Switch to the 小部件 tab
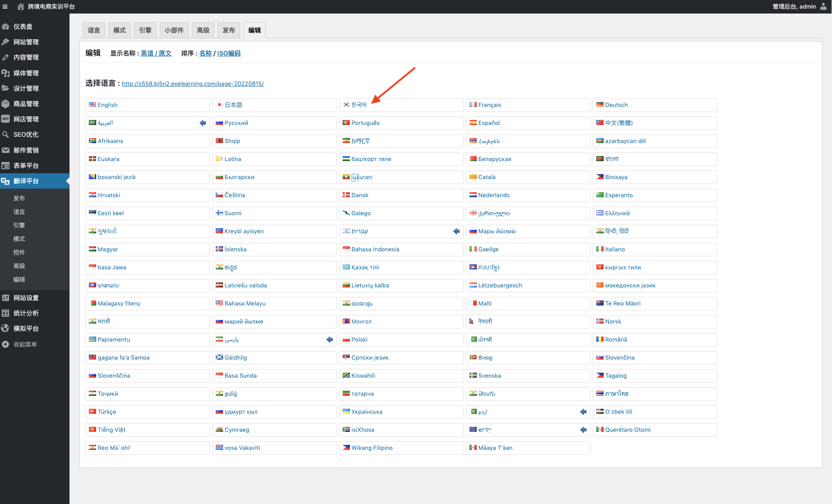Screen dimensions: 832x504 click(x=174, y=30)
